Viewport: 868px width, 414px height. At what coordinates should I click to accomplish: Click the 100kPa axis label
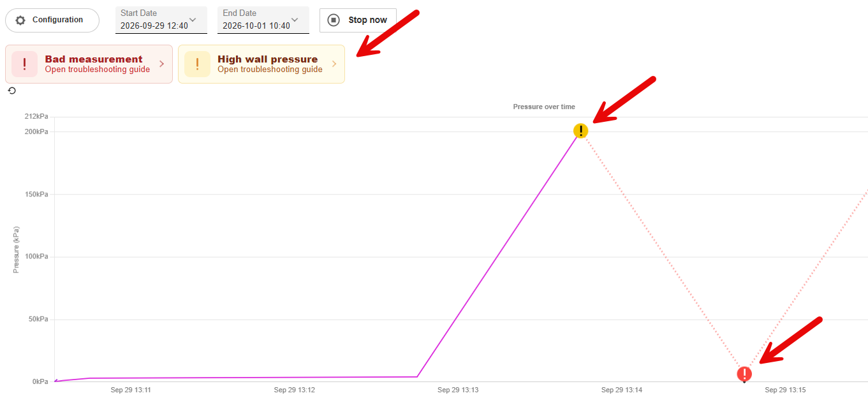tap(36, 257)
